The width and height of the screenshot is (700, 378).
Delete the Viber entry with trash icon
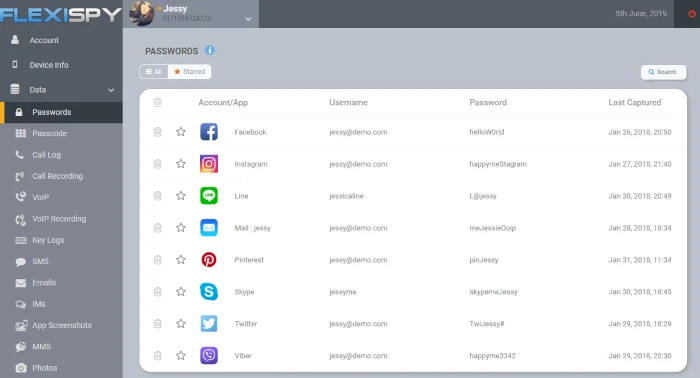coord(158,356)
